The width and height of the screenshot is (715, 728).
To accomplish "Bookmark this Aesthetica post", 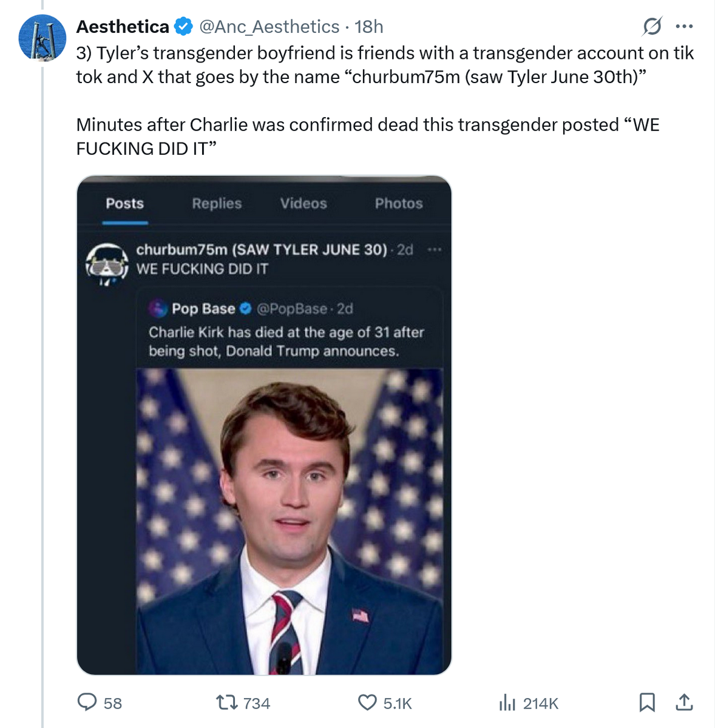I will (647, 703).
